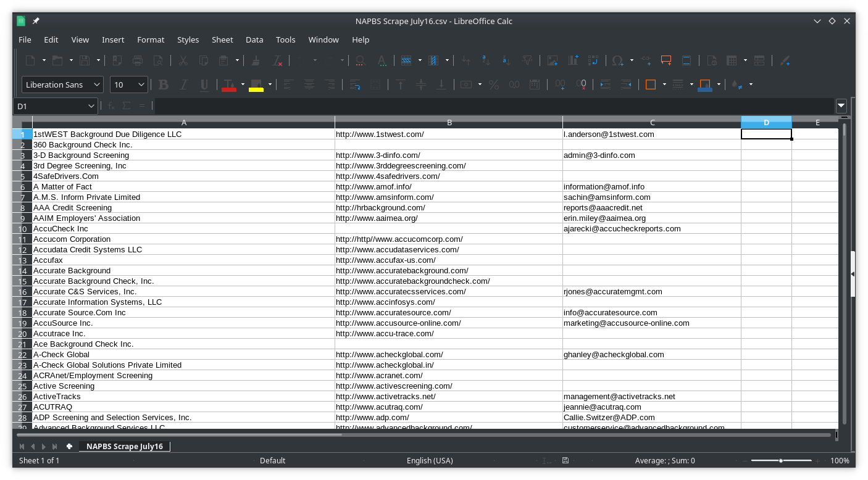Click the Sort Ascending icon
Screen dimensions: 868x480
click(486, 60)
